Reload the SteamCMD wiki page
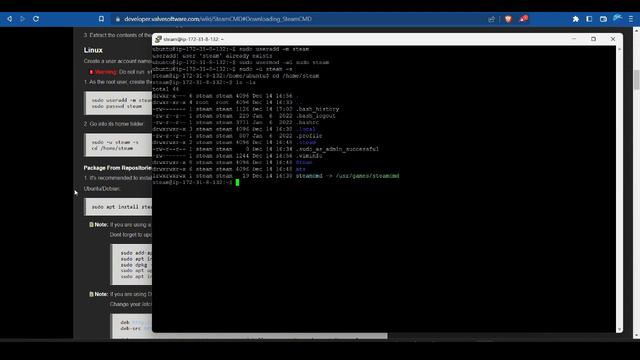 coord(36,19)
